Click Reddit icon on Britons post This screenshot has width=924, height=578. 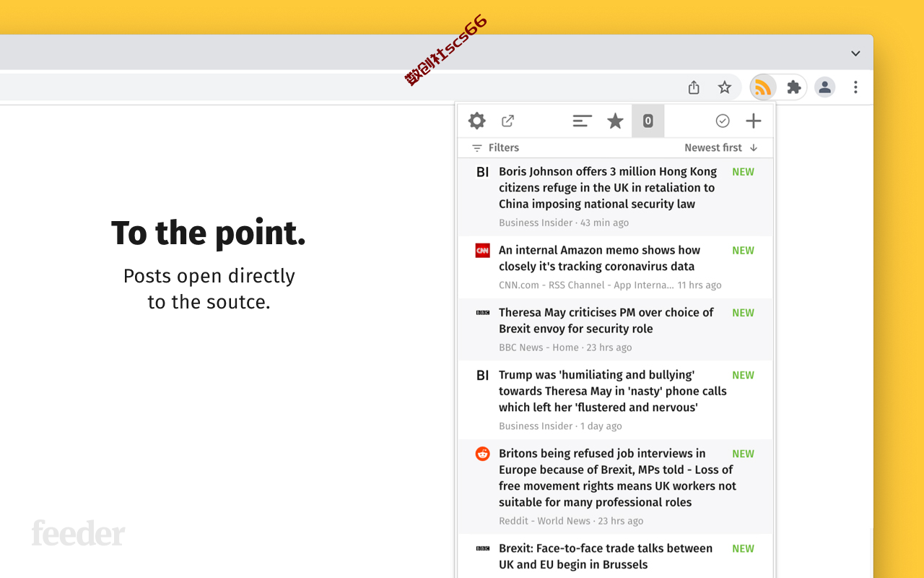(483, 454)
